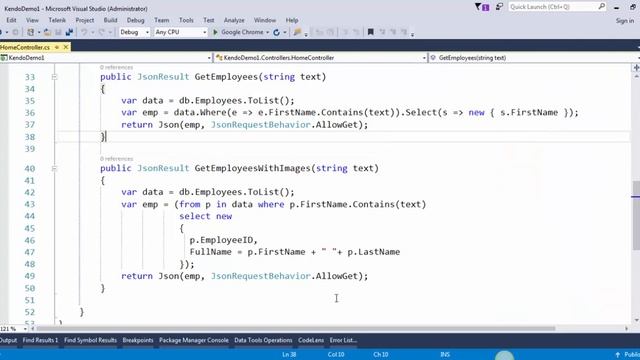Viewport: 640px width, 360px height.
Task: Collapse the GetEmployees method outline
Action: coord(54,77)
